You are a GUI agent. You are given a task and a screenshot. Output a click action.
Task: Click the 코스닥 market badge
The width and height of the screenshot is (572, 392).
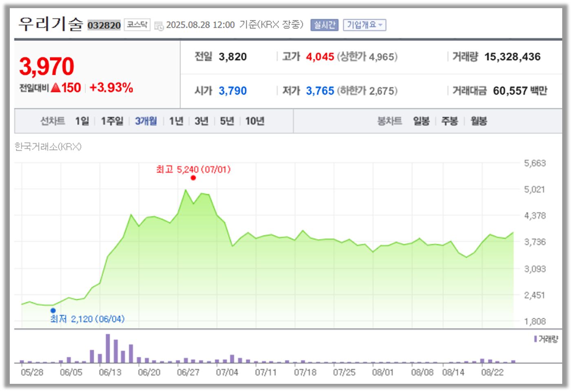137,25
